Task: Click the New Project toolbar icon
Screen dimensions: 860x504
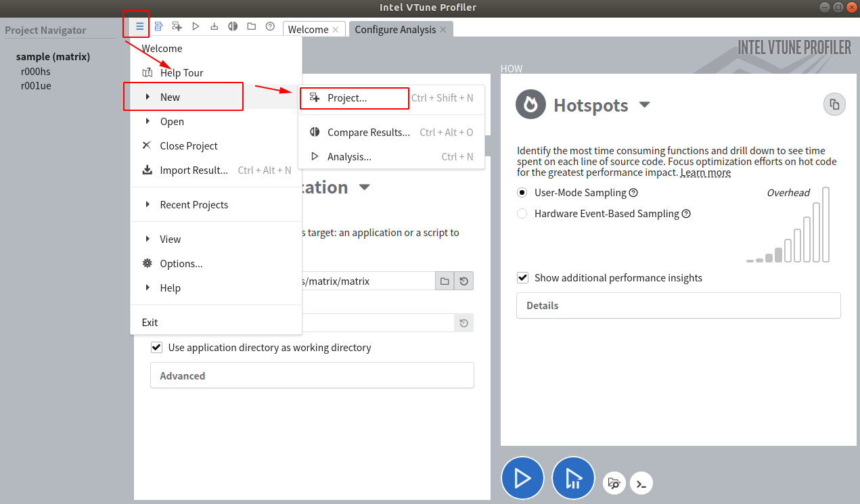Action: (x=177, y=26)
